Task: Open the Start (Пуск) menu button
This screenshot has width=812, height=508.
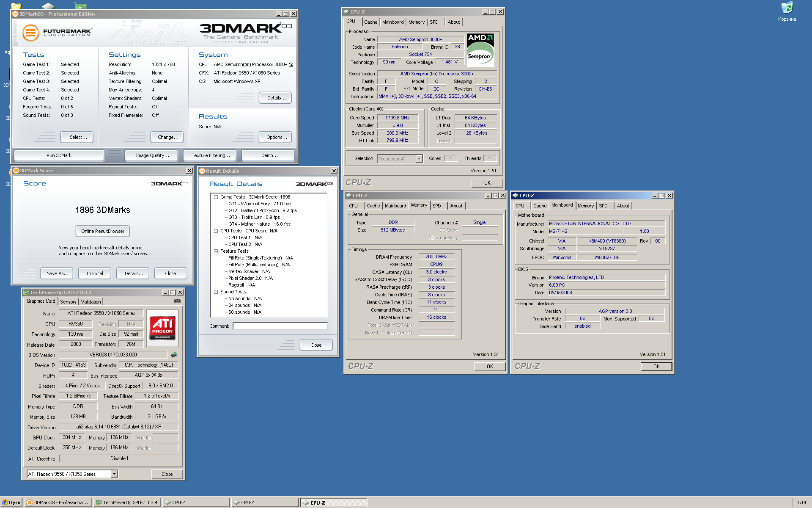Action: [11, 502]
